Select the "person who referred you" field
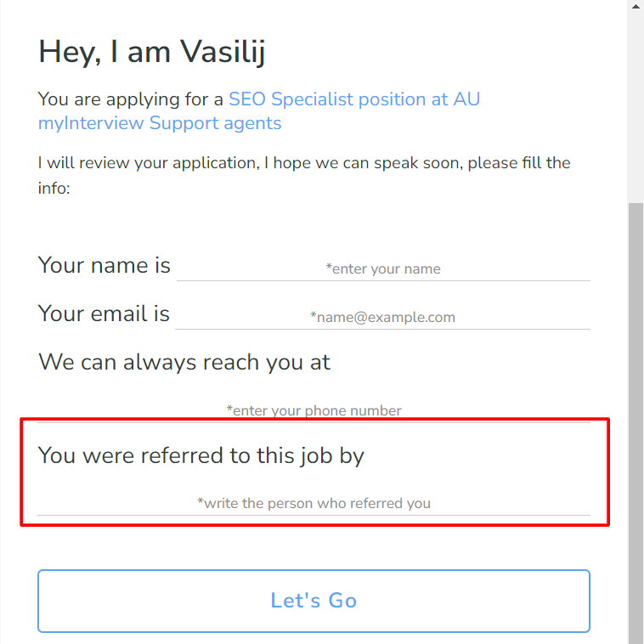 coord(314,503)
